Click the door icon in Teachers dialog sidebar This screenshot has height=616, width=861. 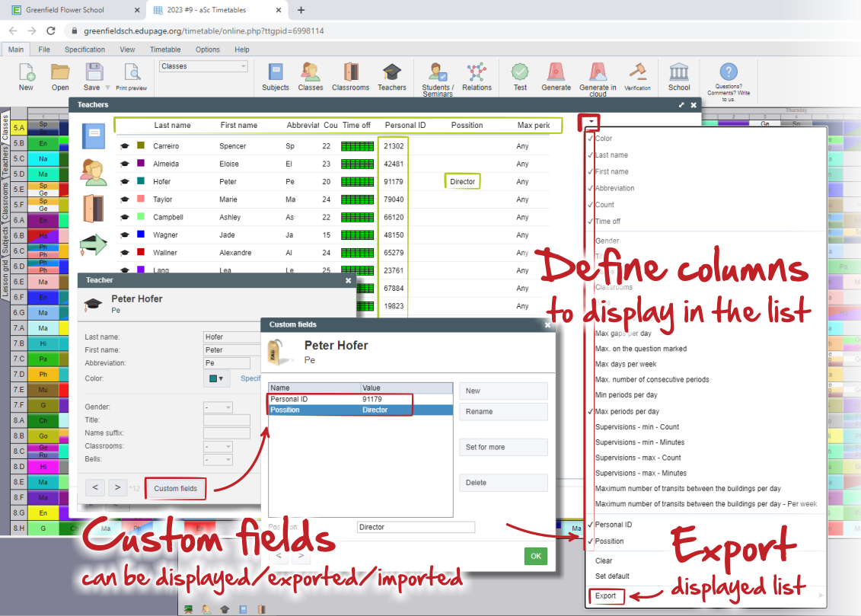[94, 209]
